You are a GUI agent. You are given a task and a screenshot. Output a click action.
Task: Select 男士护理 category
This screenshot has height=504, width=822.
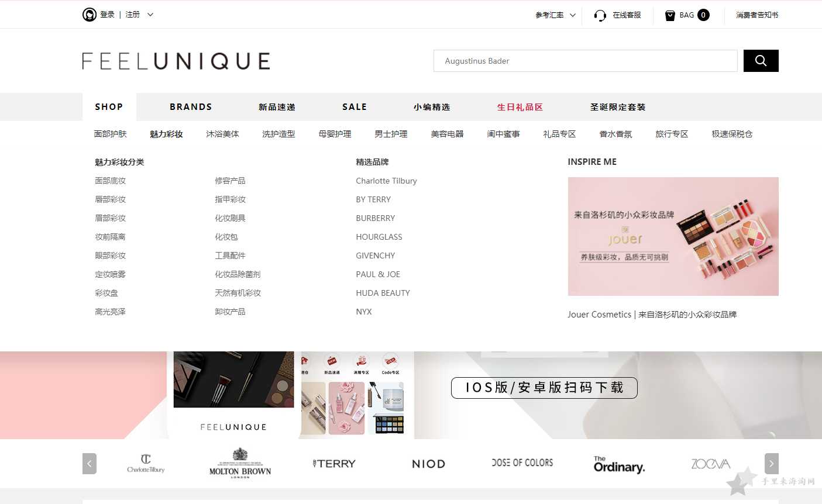391,134
